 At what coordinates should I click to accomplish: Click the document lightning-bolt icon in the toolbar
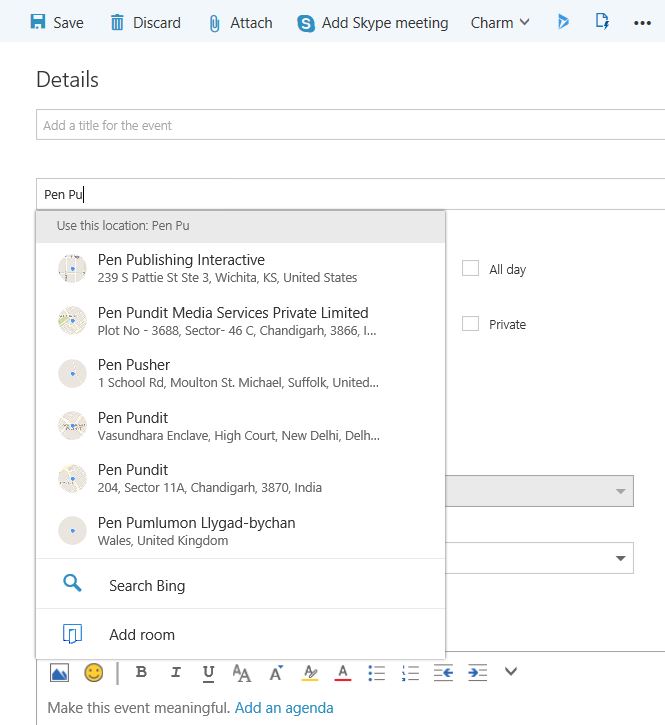(602, 21)
